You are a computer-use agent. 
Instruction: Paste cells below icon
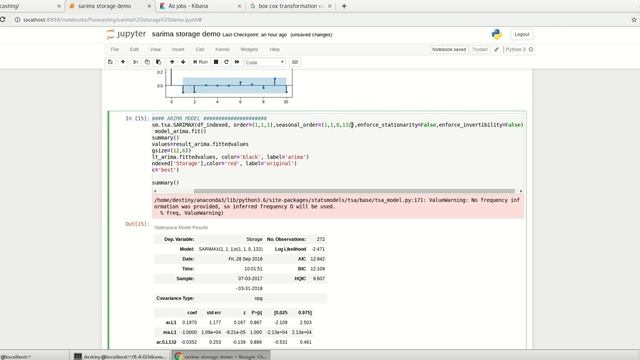point(158,62)
